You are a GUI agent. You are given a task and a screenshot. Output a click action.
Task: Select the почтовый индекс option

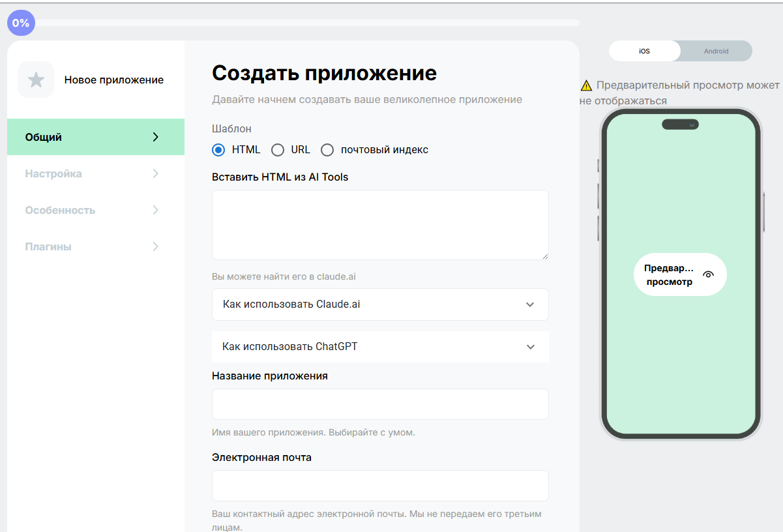[327, 149]
